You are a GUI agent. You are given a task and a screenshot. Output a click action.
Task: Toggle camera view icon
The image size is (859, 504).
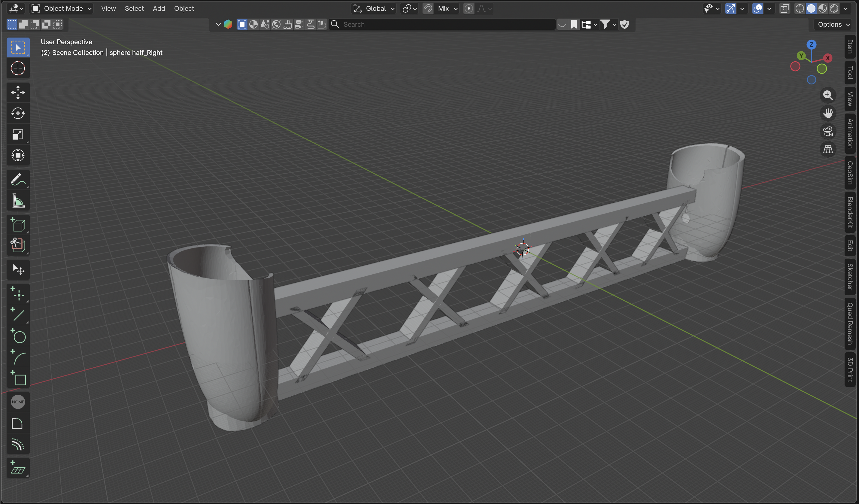click(828, 131)
